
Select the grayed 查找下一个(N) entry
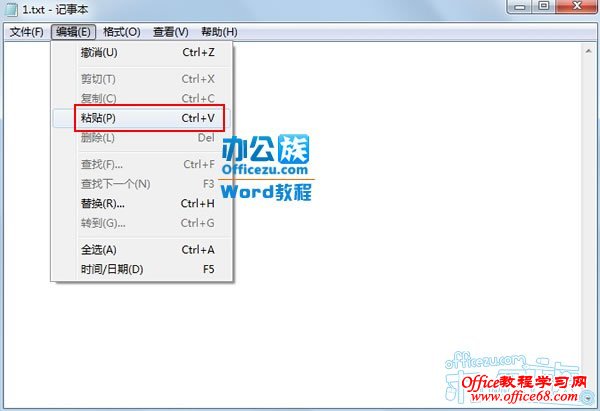[142, 184]
